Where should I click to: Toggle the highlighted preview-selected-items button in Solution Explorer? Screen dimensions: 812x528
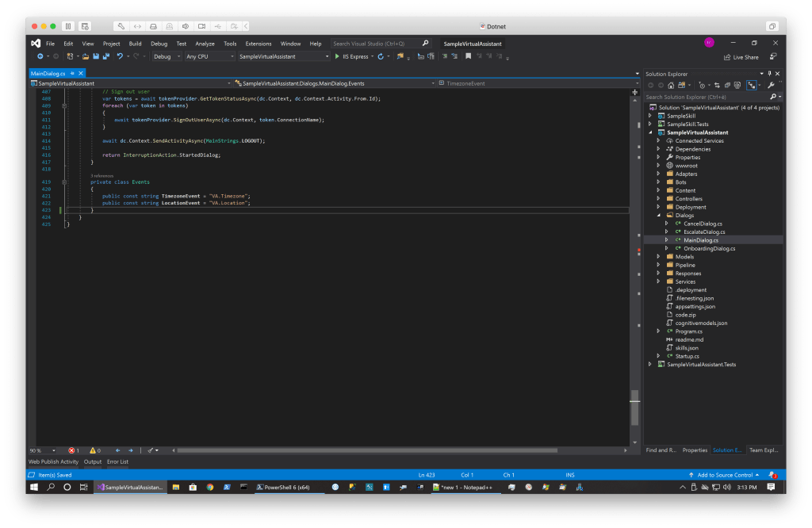click(750, 85)
